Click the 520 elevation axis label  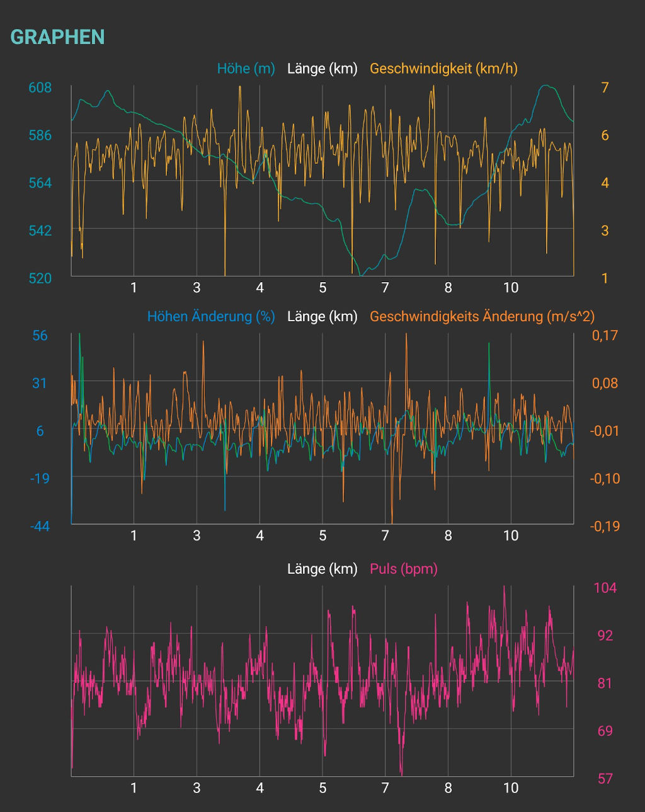(x=40, y=278)
